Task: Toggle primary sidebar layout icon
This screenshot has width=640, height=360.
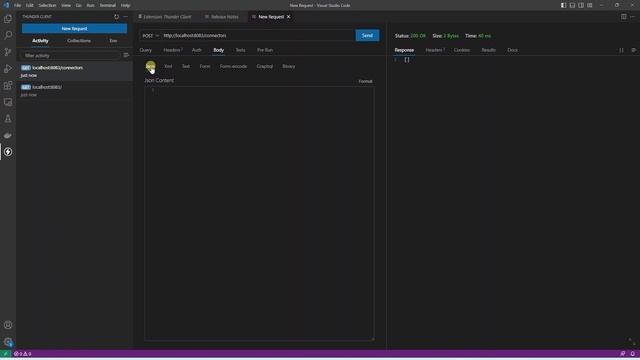Action: pyautogui.click(x=563, y=5)
